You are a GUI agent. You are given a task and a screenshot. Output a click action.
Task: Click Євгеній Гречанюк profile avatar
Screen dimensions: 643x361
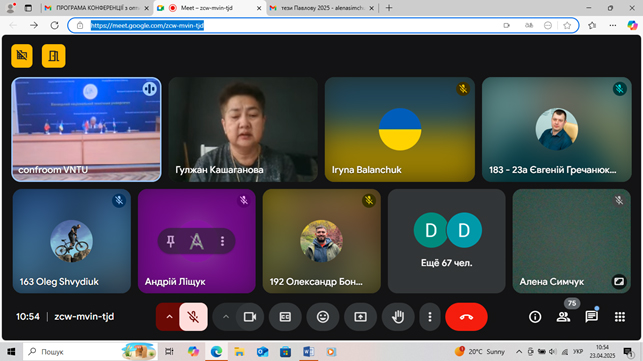coord(556,129)
